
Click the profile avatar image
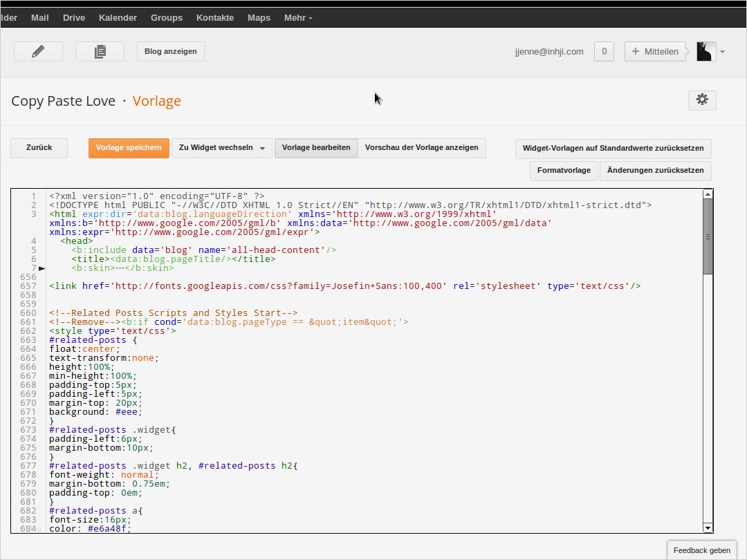click(706, 51)
